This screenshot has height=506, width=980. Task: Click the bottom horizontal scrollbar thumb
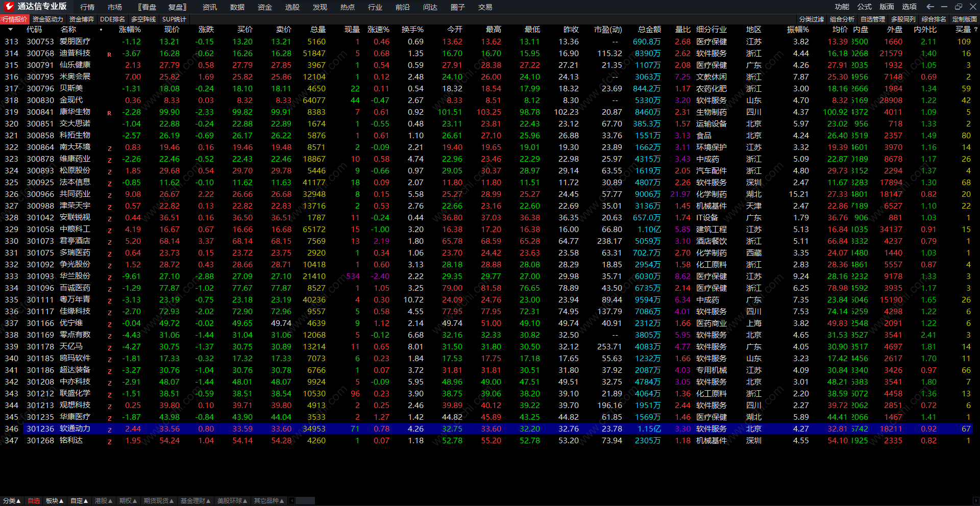[305, 501]
